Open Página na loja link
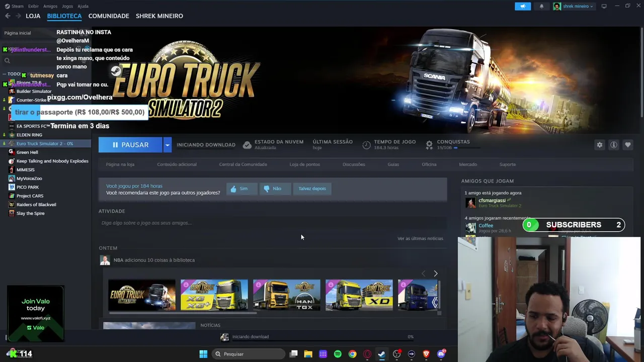The width and height of the screenshot is (644, 362). pos(120,164)
